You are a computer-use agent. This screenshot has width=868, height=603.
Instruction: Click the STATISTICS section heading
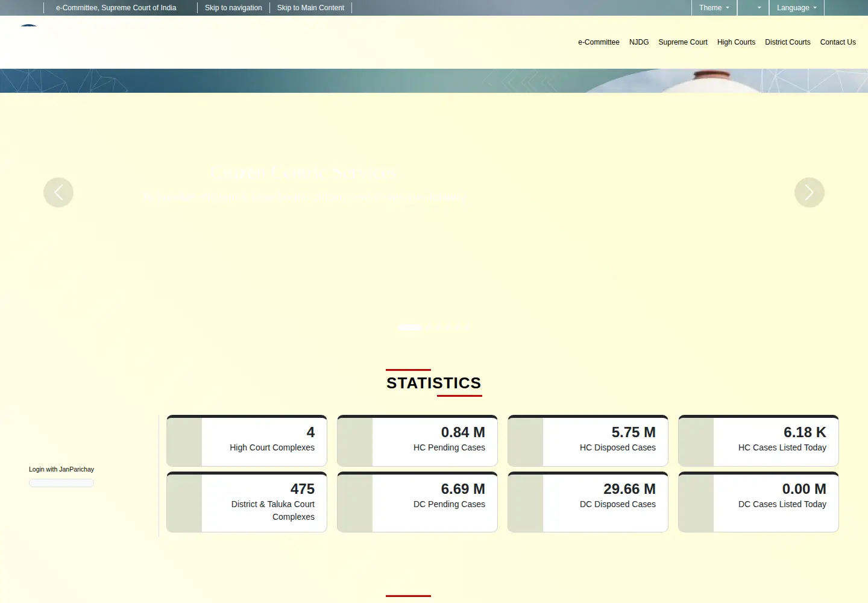(434, 383)
